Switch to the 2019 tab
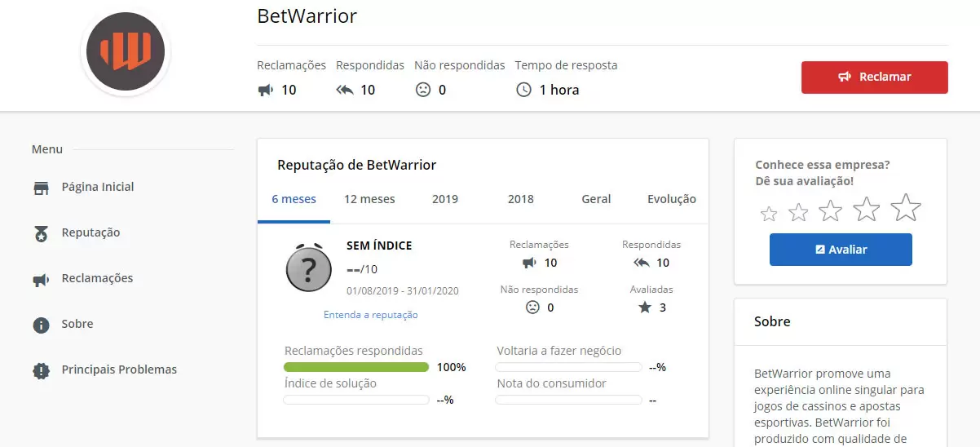Image resolution: width=980 pixels, height=447 pixels. click(x=445, y=199)
